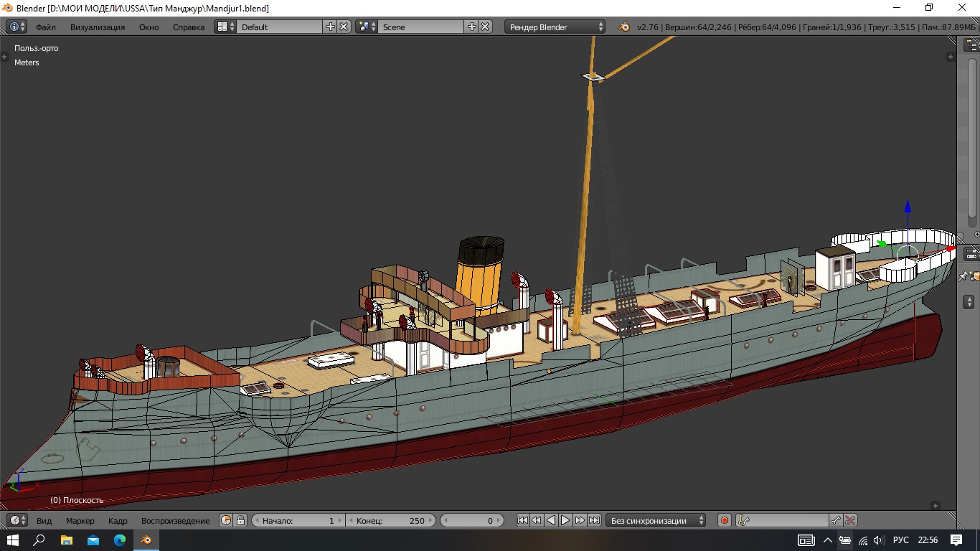The height and width of the screenshot is (551, 980).
Task: Open the Файл menu
Action: pyautogui.click(x=45, y=27)
